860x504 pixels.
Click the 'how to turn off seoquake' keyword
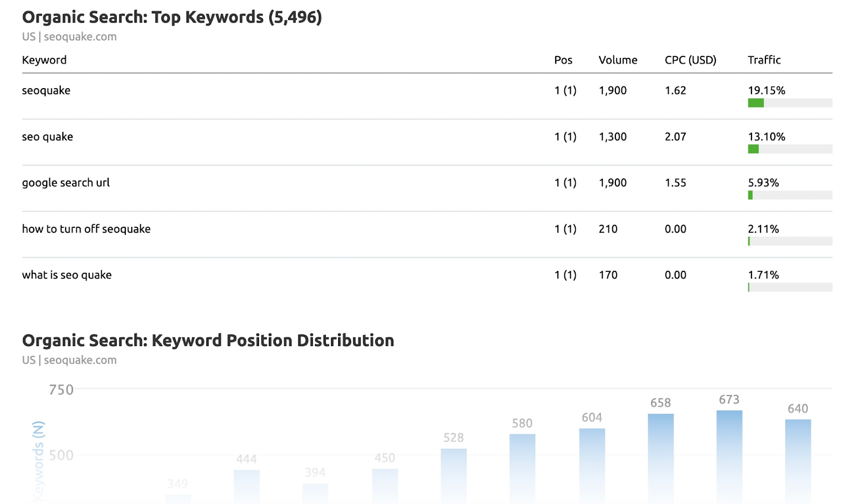86,228
